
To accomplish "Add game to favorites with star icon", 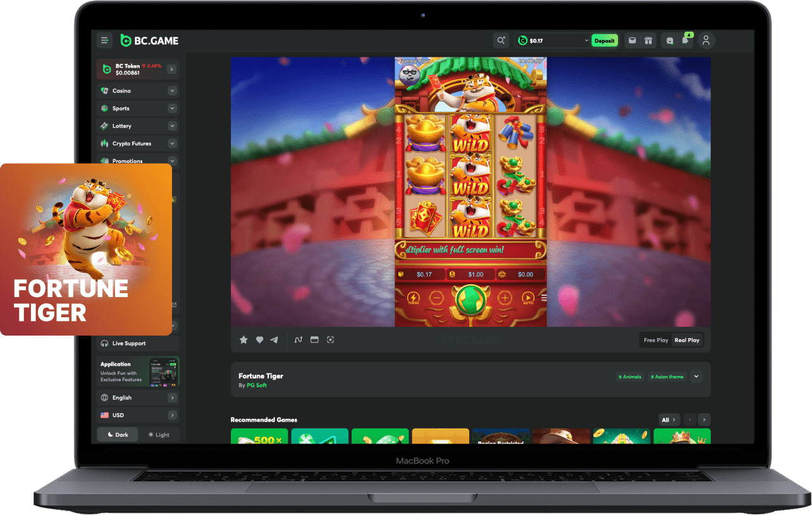I will point(243,340).
